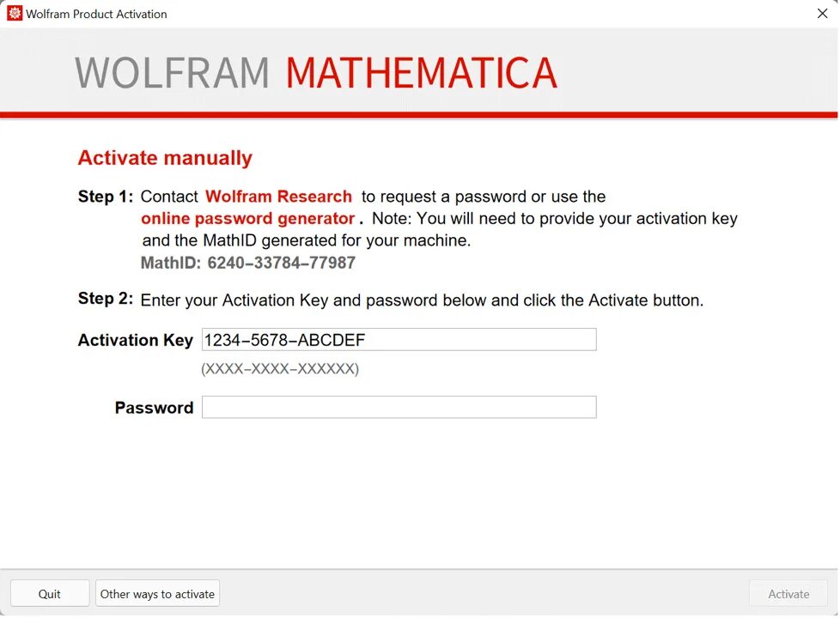Viewport: 840px width, 618px height.
Task: Click the Quit button
Action: click(x=50, y=593)
